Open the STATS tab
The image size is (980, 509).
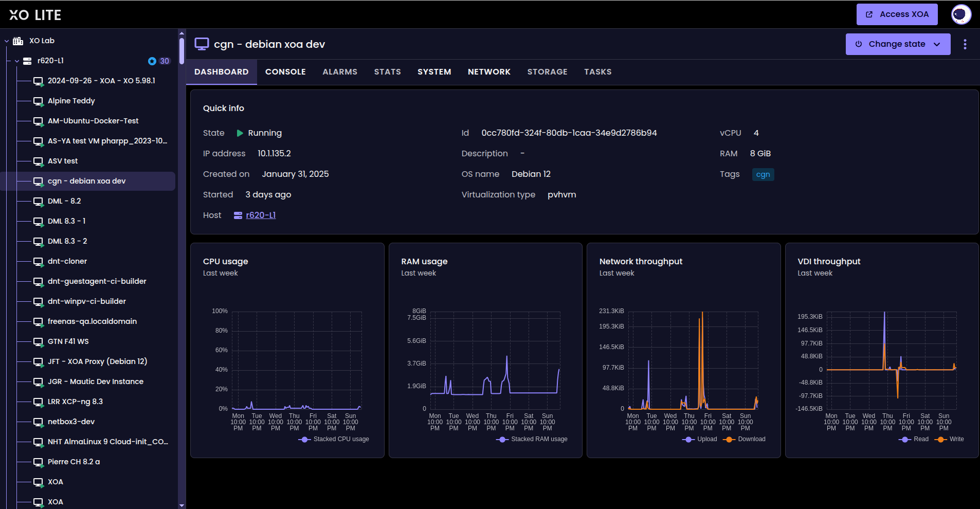(x=388, y=72)
